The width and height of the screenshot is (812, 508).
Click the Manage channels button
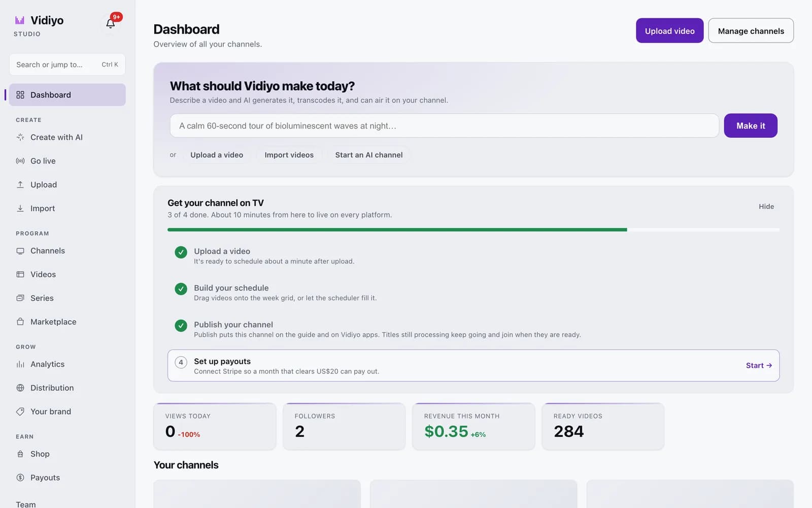(751, 31)
